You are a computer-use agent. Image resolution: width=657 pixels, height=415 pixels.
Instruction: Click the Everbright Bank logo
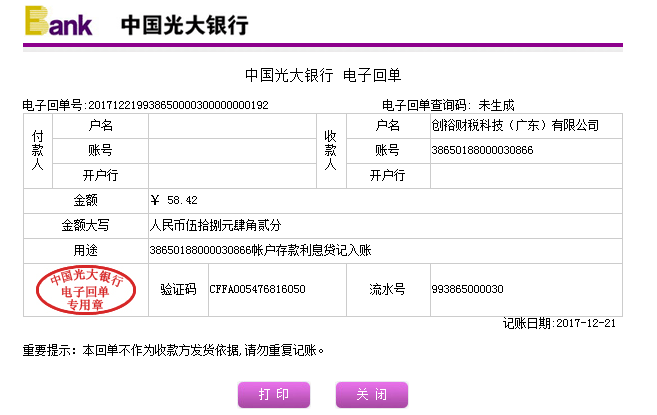58,21
